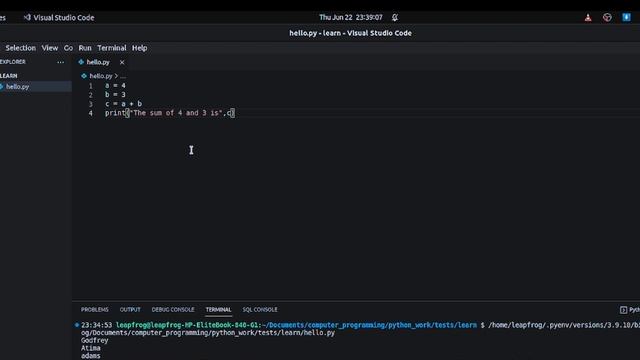The width and height of the screenshot is (640, 360).
Task: Click the terminal path to learn folder
Action: (x=370, y=325)
